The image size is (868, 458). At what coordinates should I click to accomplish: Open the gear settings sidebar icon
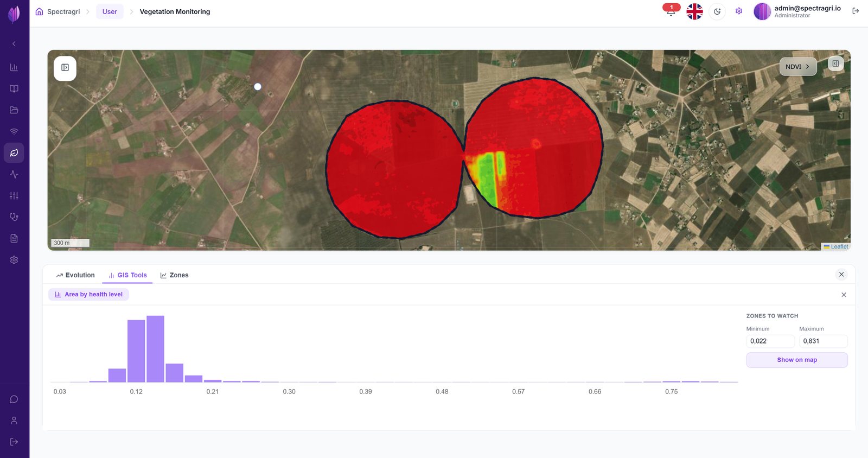click(14, 260)
